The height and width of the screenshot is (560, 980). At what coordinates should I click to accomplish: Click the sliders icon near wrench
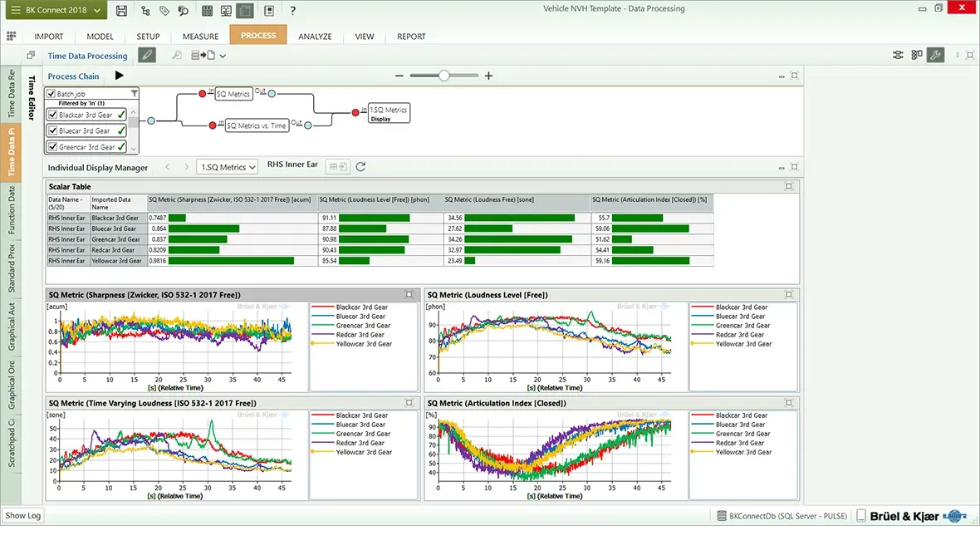pos(898,56)
